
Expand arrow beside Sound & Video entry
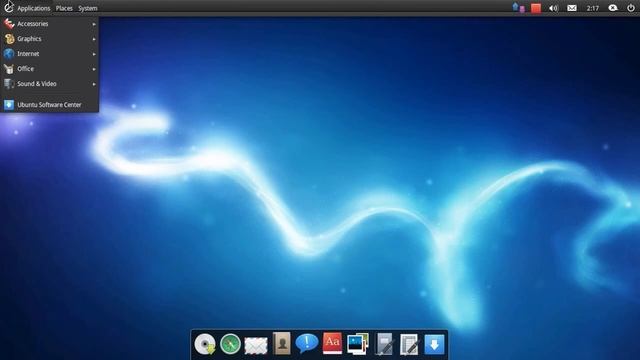click(x=94, y=84)
